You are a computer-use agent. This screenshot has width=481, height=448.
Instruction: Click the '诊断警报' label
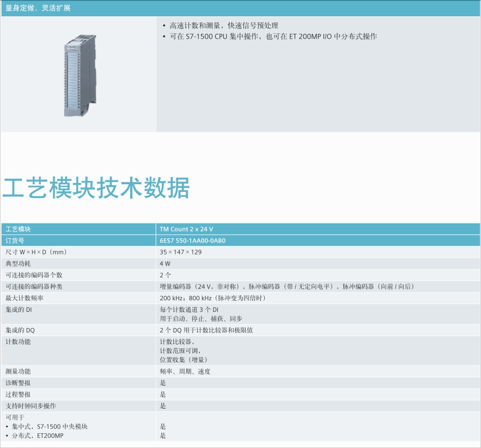(18, 383)
